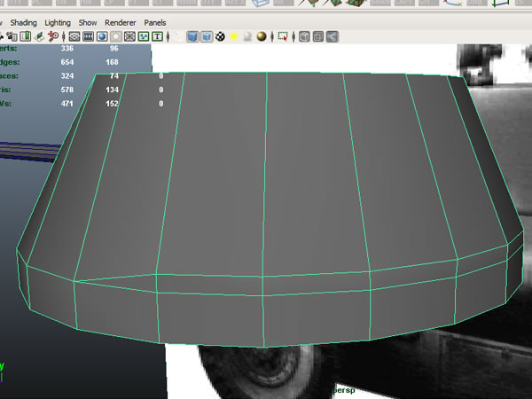This screenshot has height=399, width=532.
Task: Open the Shading dropdown menu
Action: (22, 21)
